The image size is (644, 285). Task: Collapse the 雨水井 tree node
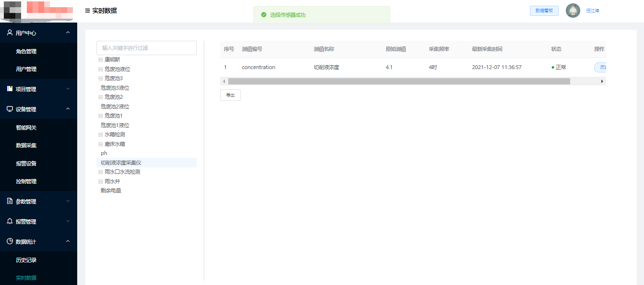pos(100,181)
